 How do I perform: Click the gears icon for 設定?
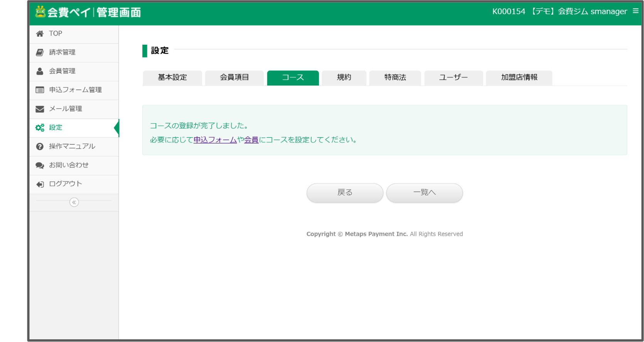(40, 128)
